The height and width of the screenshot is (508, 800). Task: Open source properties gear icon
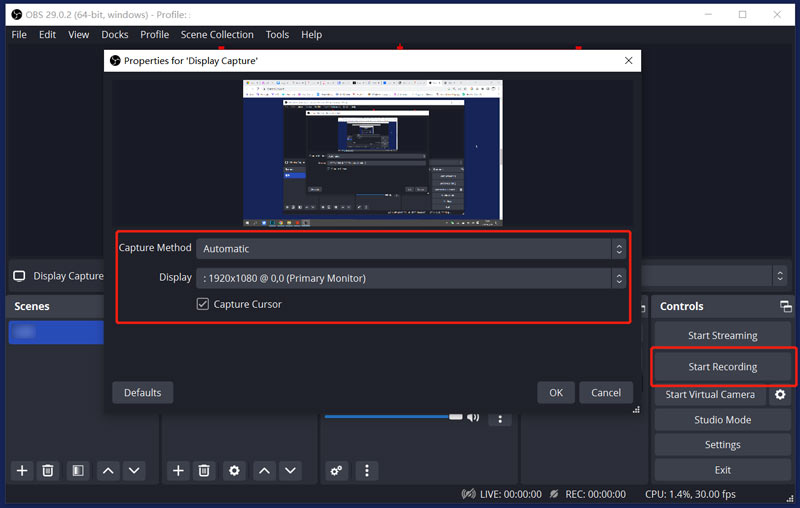[x=234, y=470]
